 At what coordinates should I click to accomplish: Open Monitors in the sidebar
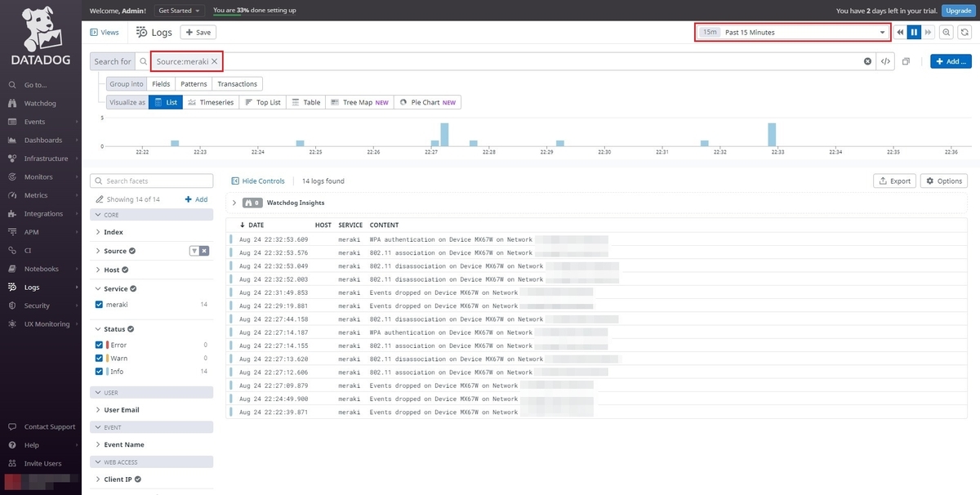point(38,177)
